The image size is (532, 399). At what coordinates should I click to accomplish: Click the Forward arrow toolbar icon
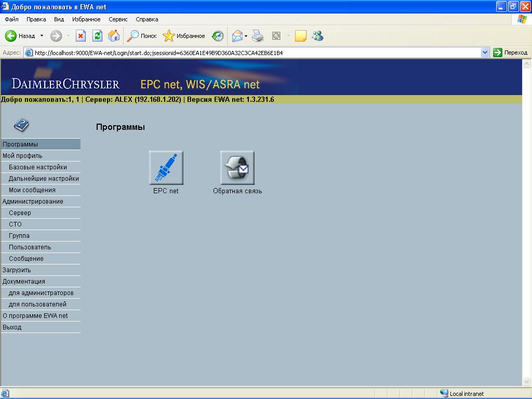56,36
